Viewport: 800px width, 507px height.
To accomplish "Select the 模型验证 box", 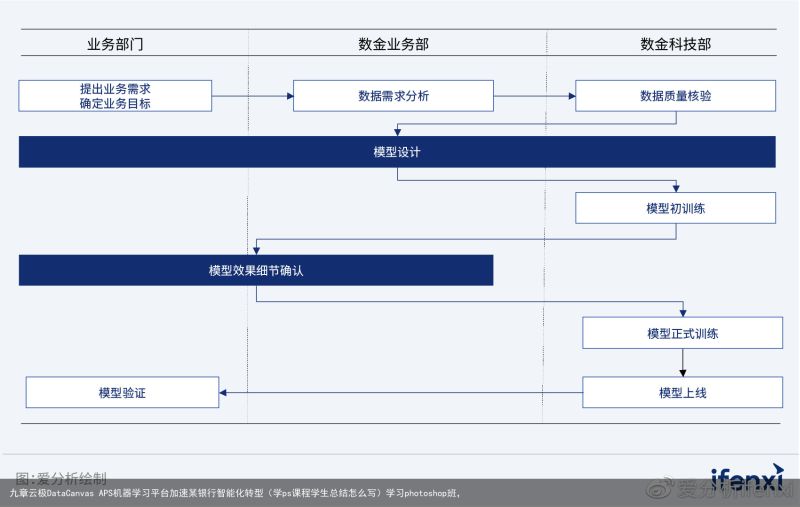I will pyautogui.click(x=122, y=392).
